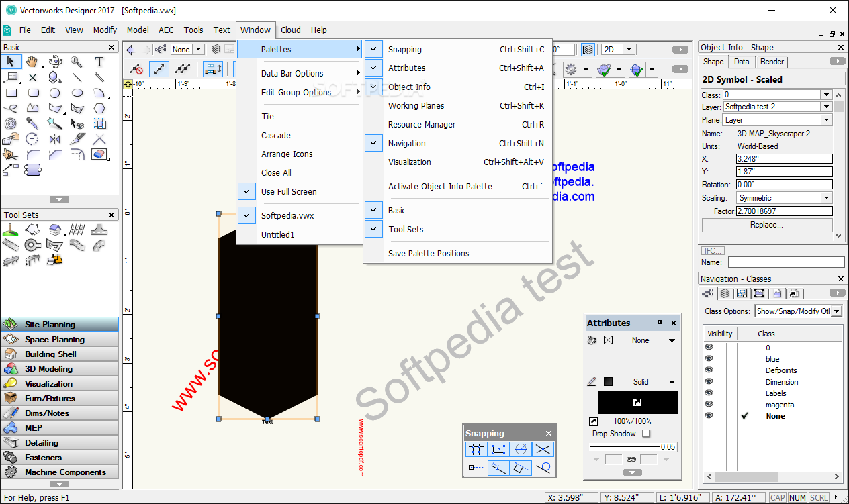Click the Snap to Intersection icon in Snapping
Image resolution: width=849 pixels, height=504 pixels.
[543, 450]
